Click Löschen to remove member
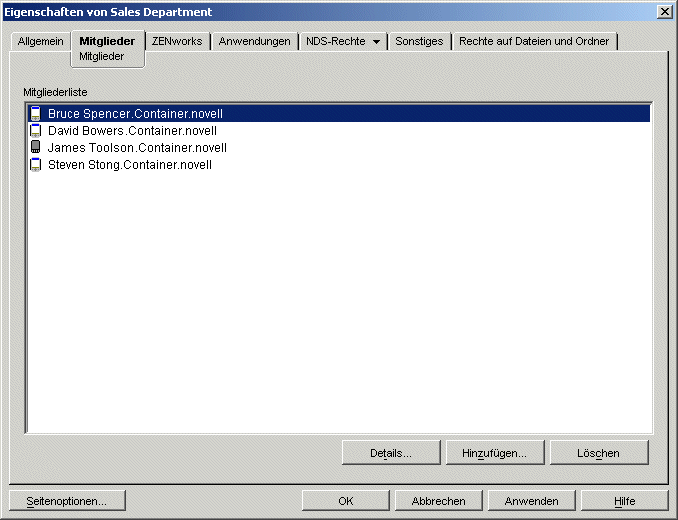This screenshot has width=678, height=520. coord(599,453)
